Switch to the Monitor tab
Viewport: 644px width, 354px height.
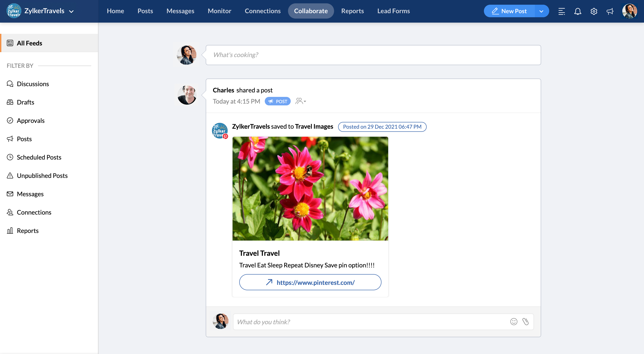tap(219, 11)
